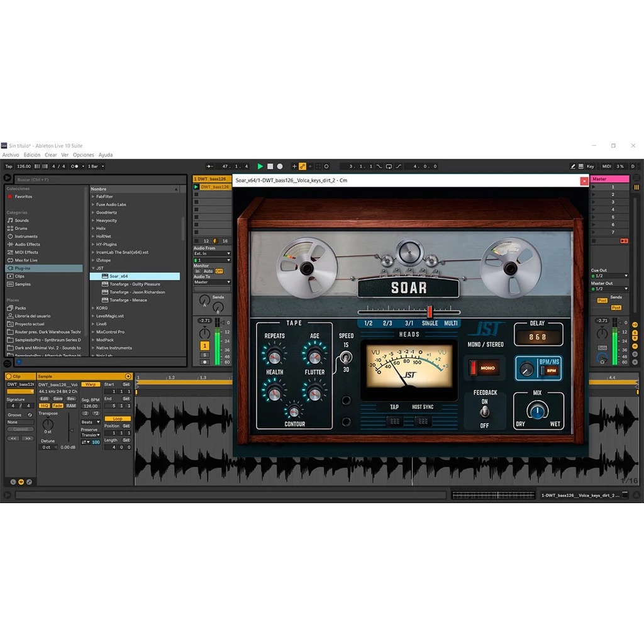This screenshot has height=644, width=644.
Task: Open the Cue Out 1/2 dropdown
Action: click(609, 276)
